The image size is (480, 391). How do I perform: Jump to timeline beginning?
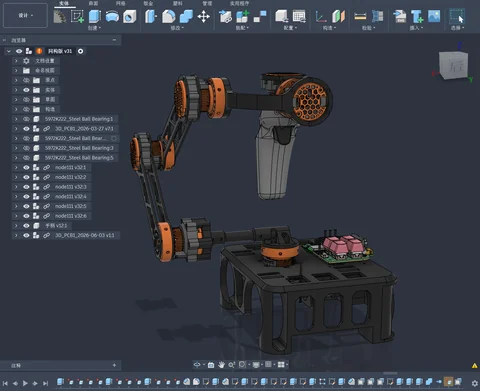click(x=5, y=383)
